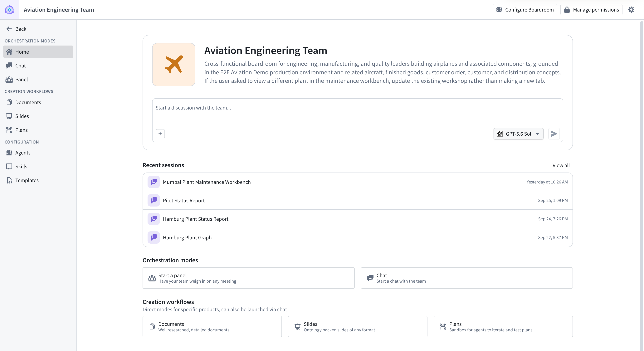Open the Hamburg Plant Graph session
644x351 pixels.
point(358,237)
